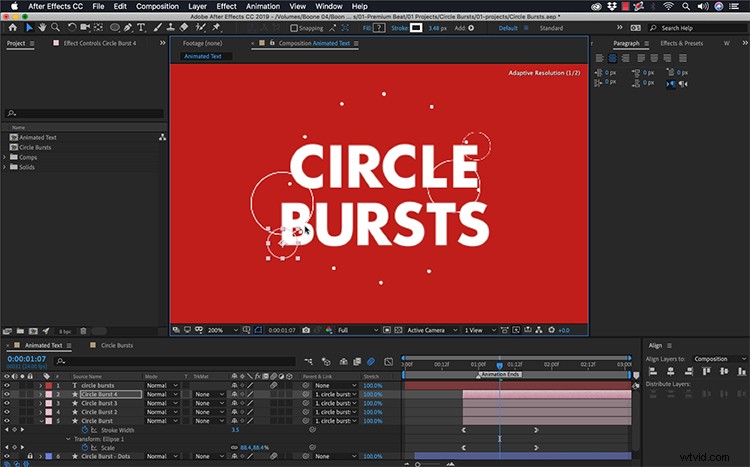750x467 pixels.
Task: Switch to the Circle Bursts timeline tab
Action: (x=117, y=345)
